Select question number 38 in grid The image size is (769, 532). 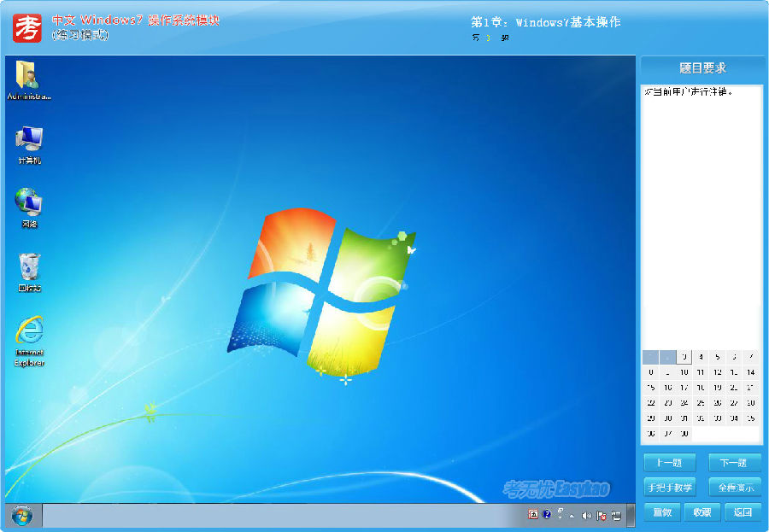684,434
